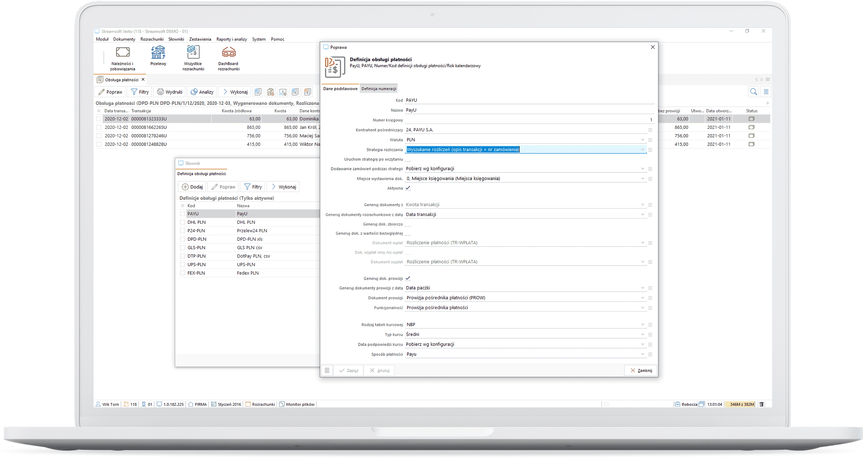
Task: Enable Generuj dok. zbiorczo checkbox
Action: [408, 224]
